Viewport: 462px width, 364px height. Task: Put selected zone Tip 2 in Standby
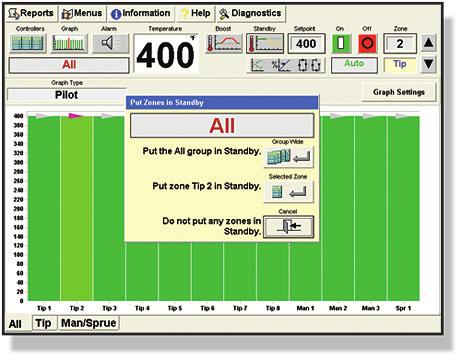289,192
